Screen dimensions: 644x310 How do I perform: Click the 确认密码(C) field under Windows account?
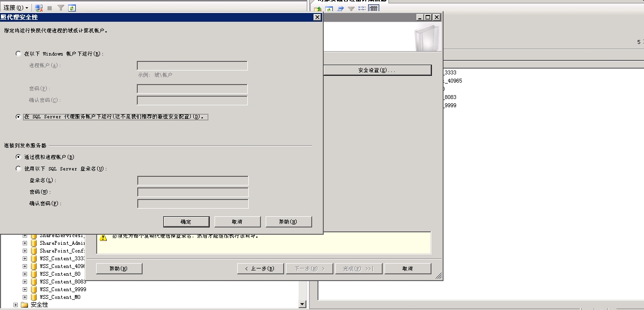192,100
